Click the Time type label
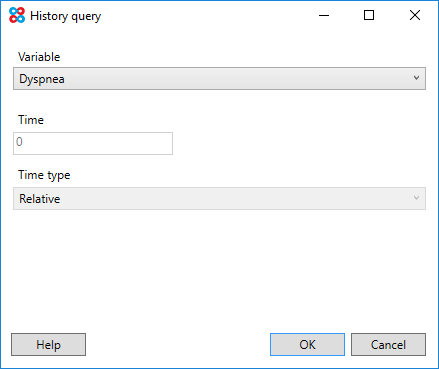The width and height of the screenshot is (439, 369). click(44, 175)
